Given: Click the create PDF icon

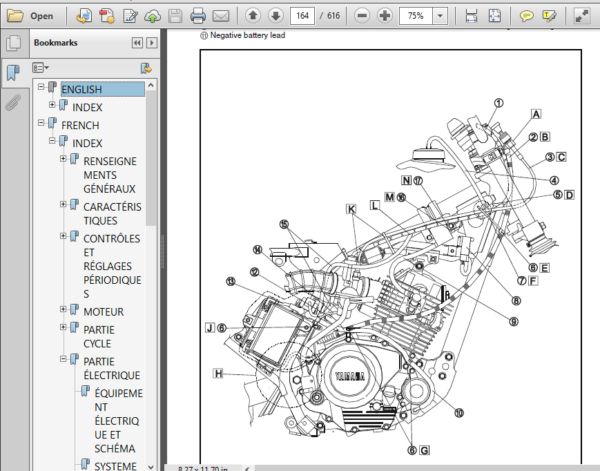Looking at the screenshot, I should tap(84, 16).
